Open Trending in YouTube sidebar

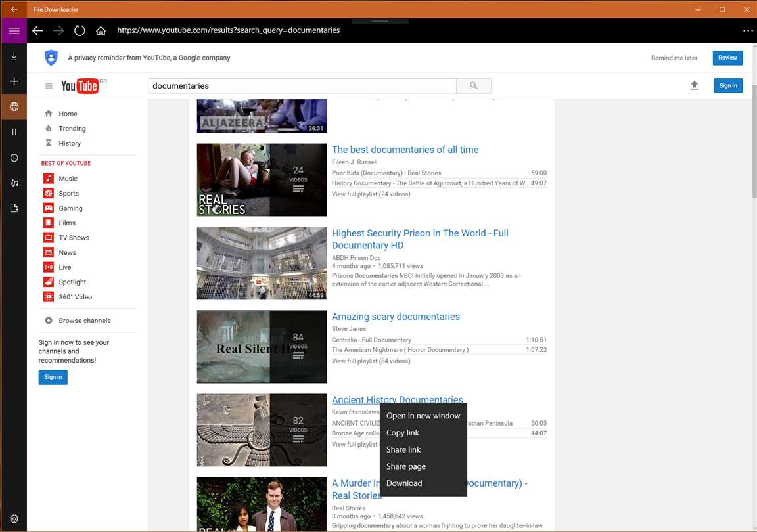click(x=72, y=129)
